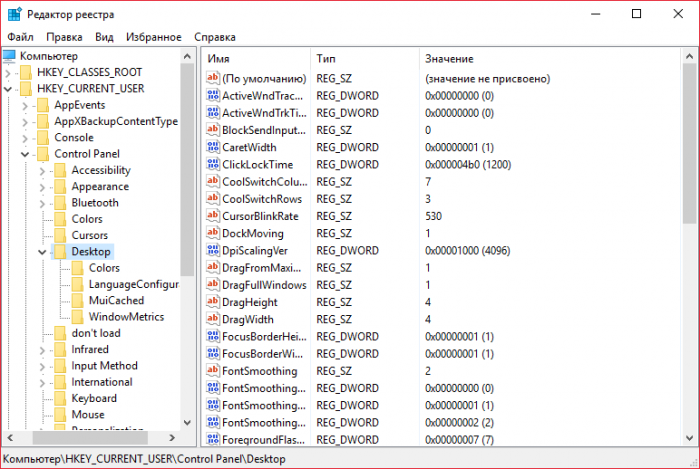
Task: Click the CursorBlinkRate value 530
Action: coord(433,216)
